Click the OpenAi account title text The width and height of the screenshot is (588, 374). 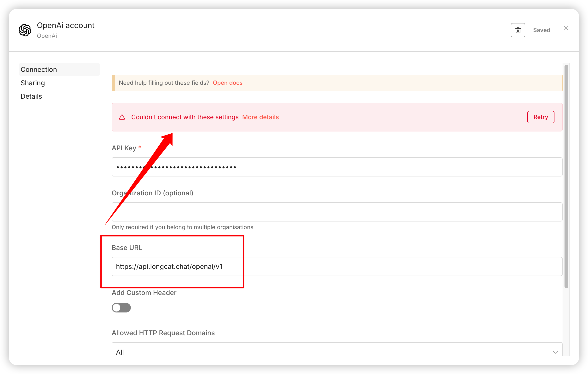65,25
